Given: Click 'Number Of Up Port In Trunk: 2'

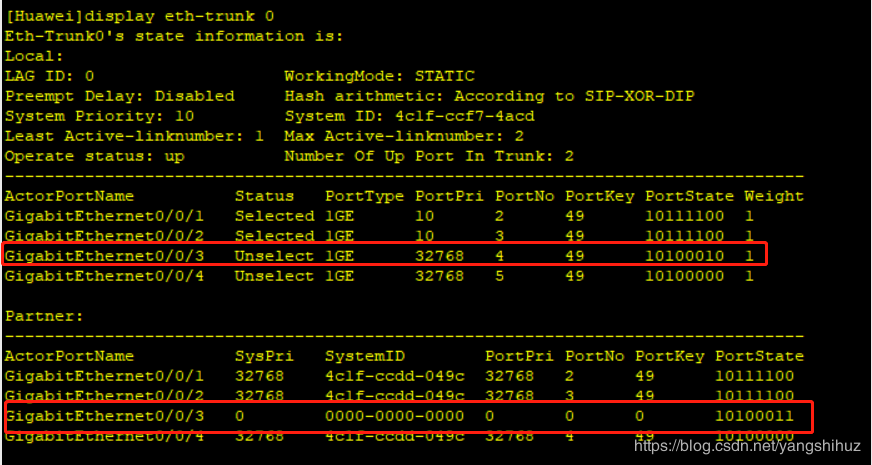Looking at the screenshot, I should 429,156.
